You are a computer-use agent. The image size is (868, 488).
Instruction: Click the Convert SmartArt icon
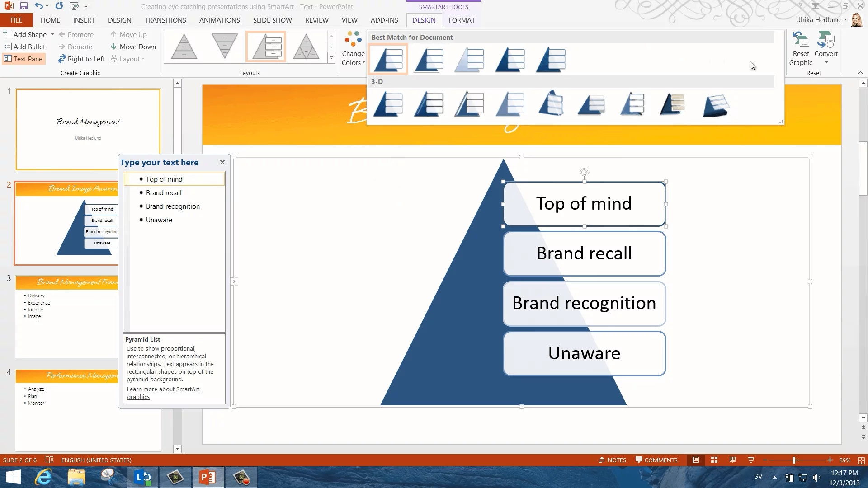click(826, 41)
